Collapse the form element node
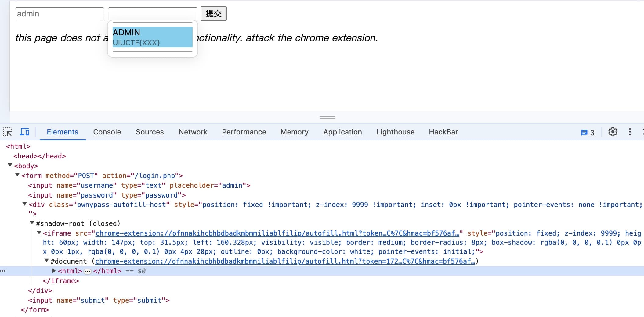The width and height of the screenshot is (644, 317). pos(17,175)
